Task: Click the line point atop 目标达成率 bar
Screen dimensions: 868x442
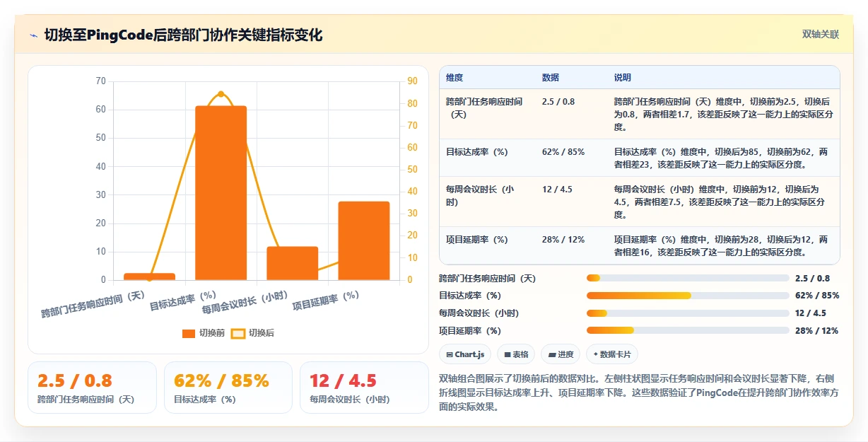Action: 221,94
